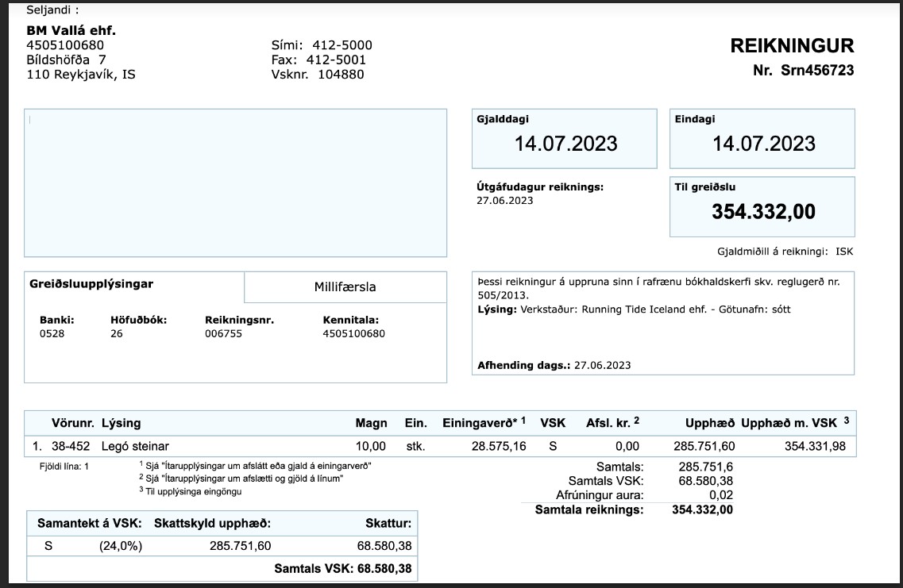The width and height of the screenshot is (903, 588).
Task: Click seller ID 4505100680 under company name
Action: (65, 45)
